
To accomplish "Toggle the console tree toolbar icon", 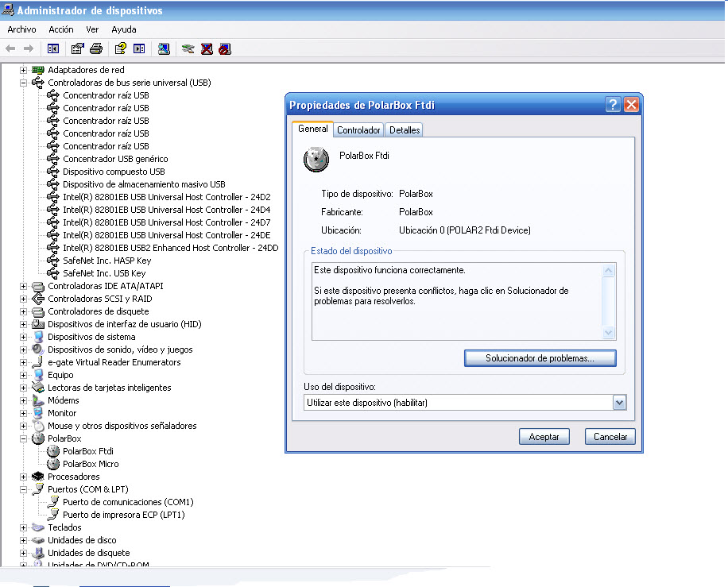I will click(x=53, y=48).
